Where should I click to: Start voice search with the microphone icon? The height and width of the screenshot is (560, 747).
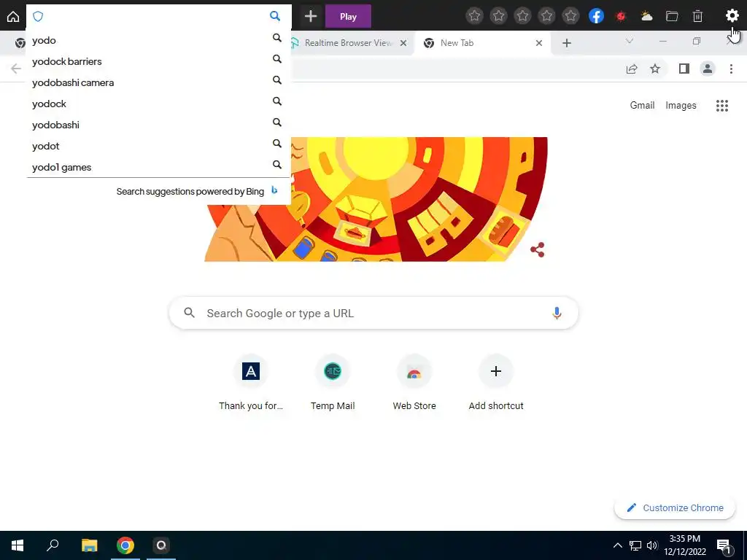click(557, 313)
